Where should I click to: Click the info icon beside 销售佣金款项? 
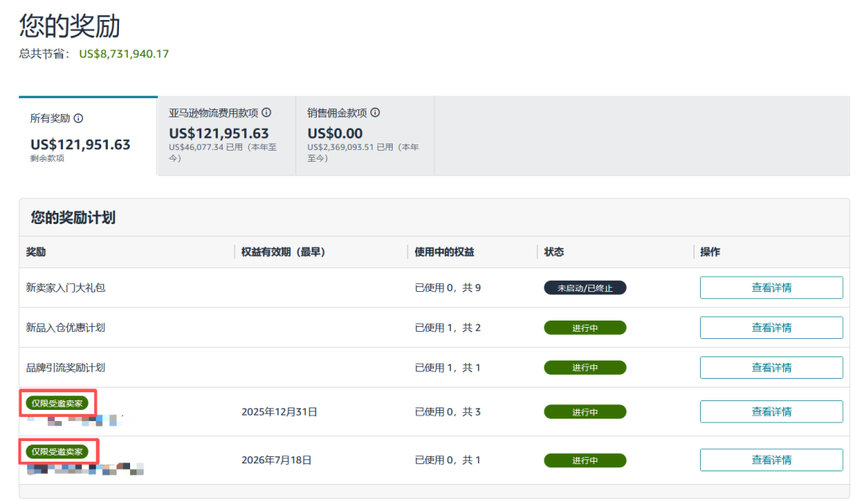coord(377,112)
